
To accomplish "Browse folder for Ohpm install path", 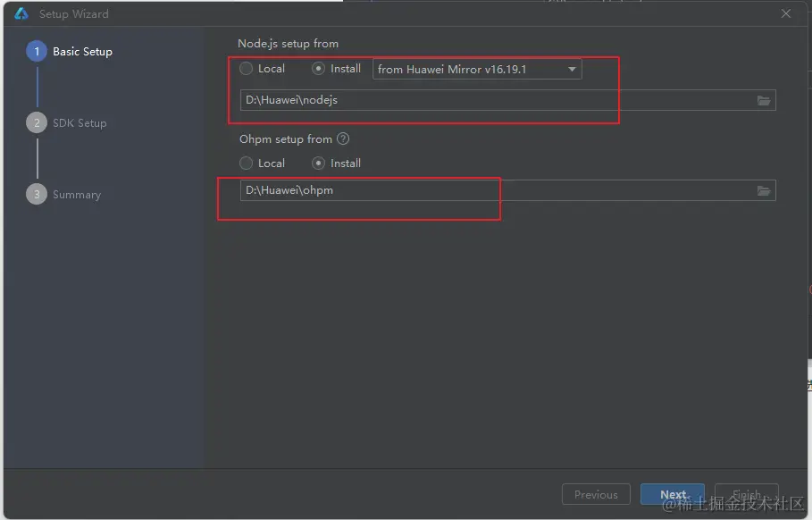I will 764,190.
